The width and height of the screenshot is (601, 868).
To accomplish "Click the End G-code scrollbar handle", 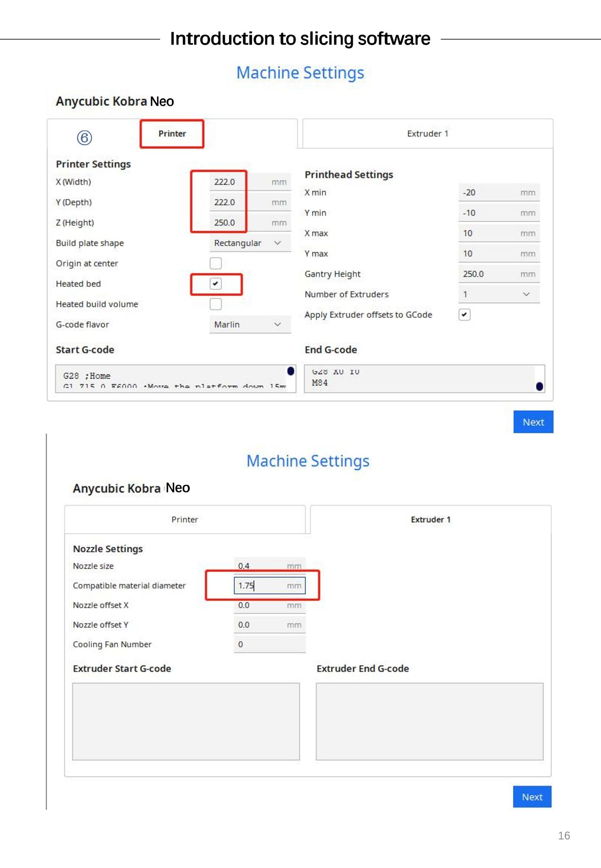I will (540, 386).
